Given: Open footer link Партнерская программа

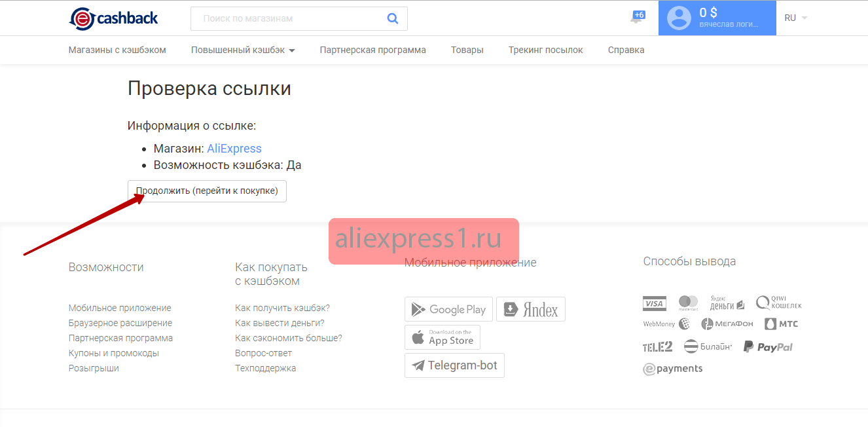Looking at the screenshot, I should coord(121,338).
